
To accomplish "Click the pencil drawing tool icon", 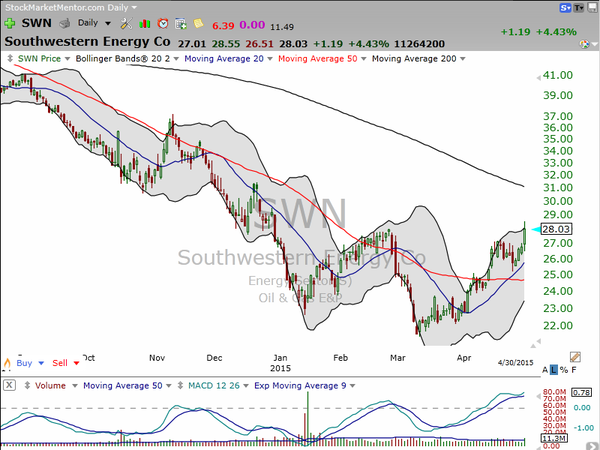I will point(575,357).
